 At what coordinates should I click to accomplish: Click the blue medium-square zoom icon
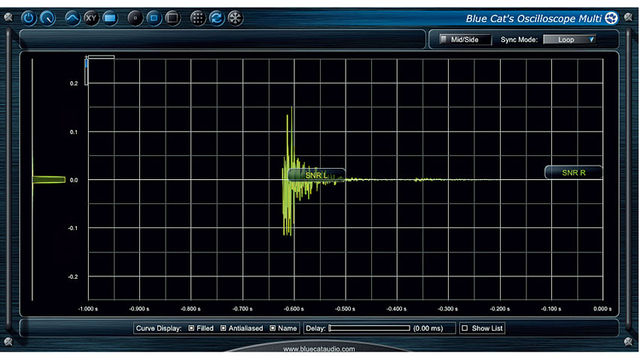pos(154,18)
